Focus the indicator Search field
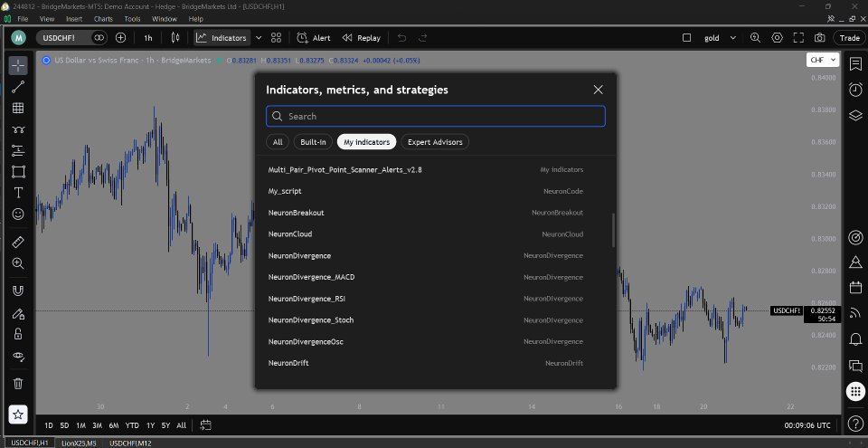 tap(436, 117)
